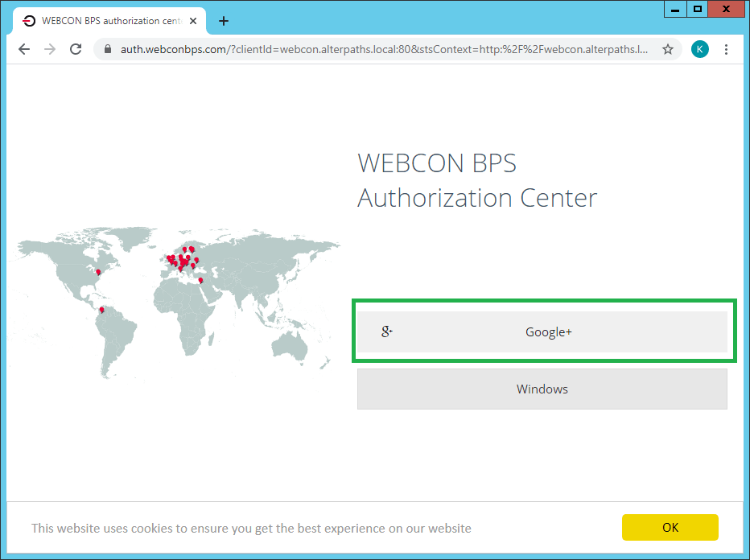Bookmark this page with the star icon
This screenshot has height=560, width=750.
(668, 49)
